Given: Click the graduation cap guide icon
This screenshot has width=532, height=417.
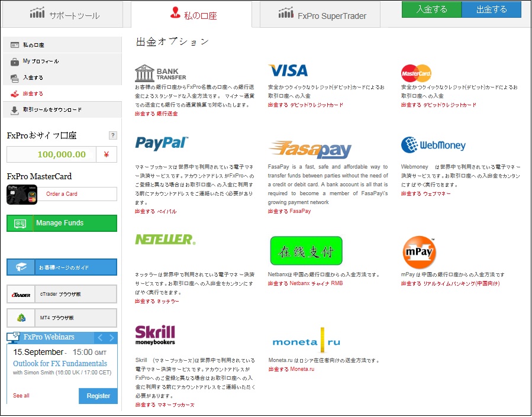Looking at the screenshot, I should [21, 267].
